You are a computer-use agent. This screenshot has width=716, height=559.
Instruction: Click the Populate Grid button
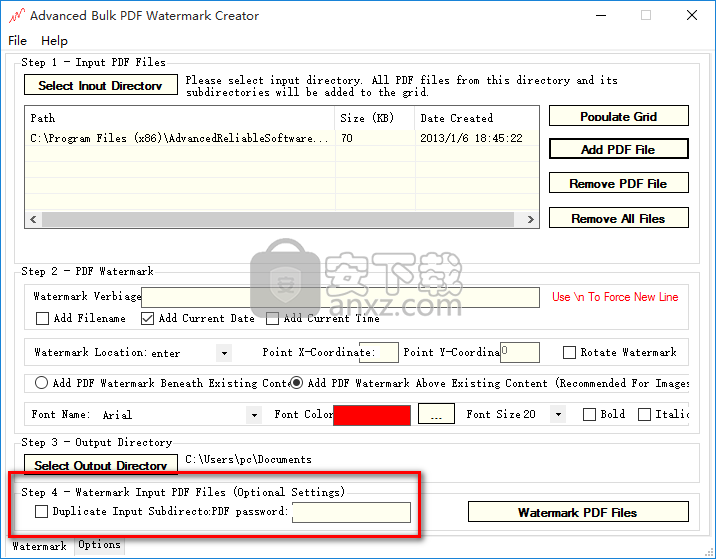618,116
